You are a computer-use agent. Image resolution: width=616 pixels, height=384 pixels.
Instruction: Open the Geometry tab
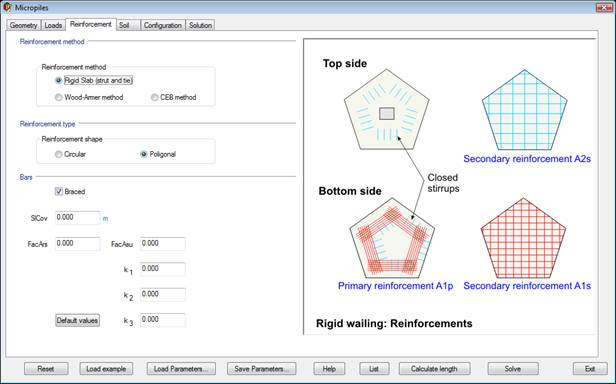click(24, 25)
